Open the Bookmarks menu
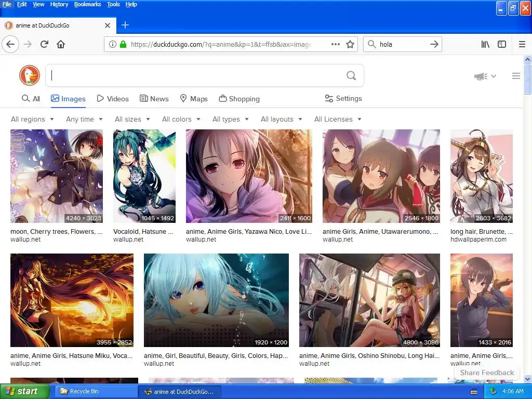 (87, 4)
